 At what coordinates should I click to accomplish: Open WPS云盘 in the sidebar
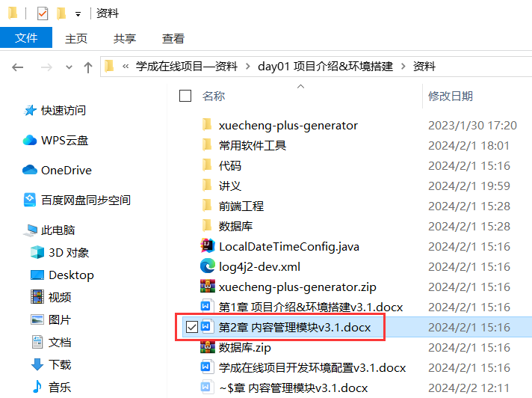[55, 140]
